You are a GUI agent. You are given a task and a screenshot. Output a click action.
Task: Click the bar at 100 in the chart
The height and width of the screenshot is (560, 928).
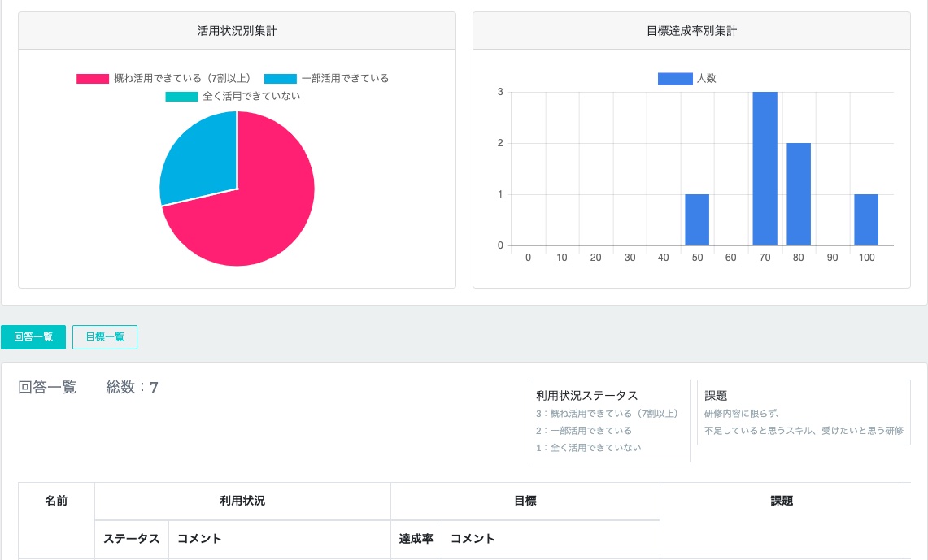tap(866, 219)
